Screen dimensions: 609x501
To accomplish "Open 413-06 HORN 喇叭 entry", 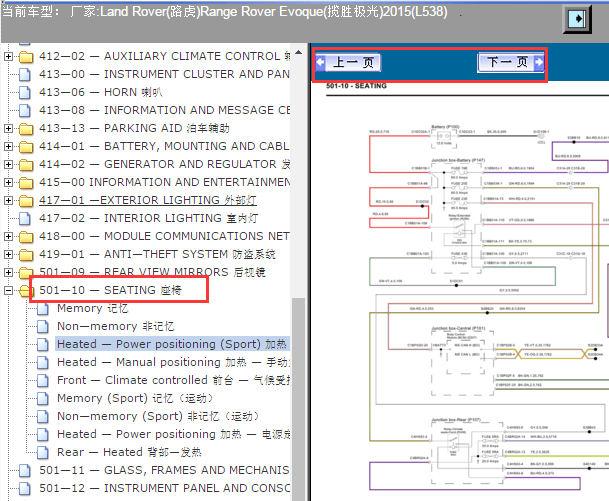I will coord(101,92).
